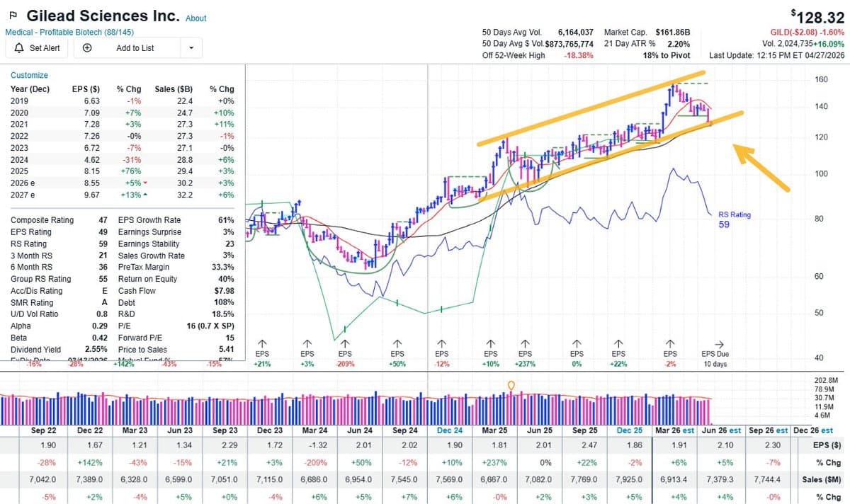
Task: Click the EPS +21% arrow marker
Action: coord(262,343)
